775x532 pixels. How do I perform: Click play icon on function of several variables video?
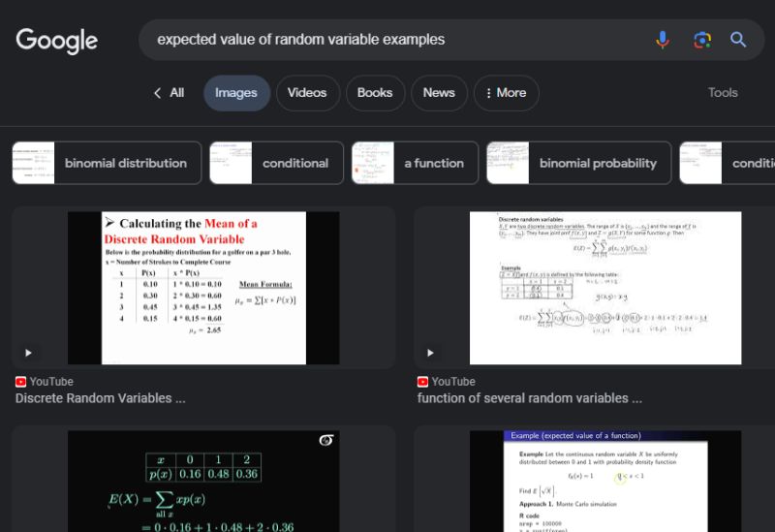coord(430,353)
